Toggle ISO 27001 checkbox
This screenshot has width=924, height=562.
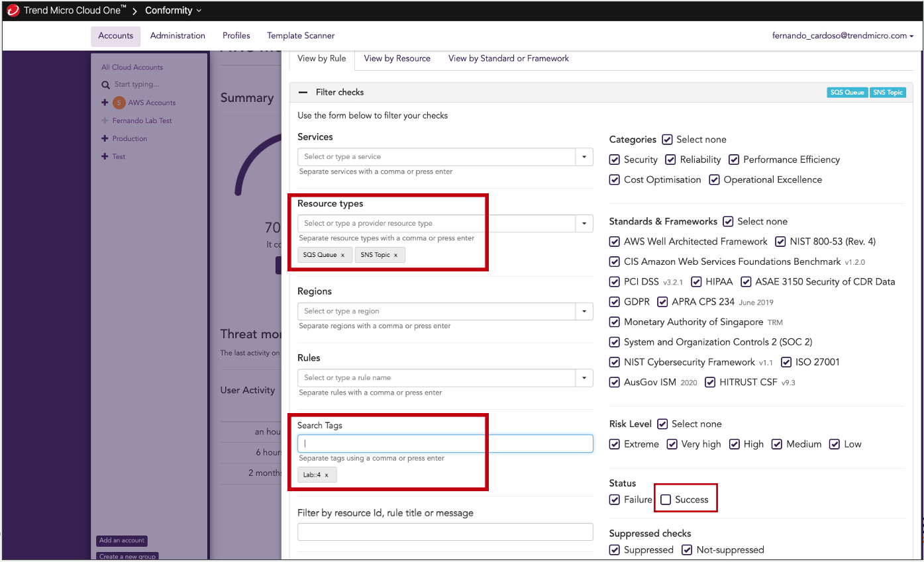click(x=786, y=362)
